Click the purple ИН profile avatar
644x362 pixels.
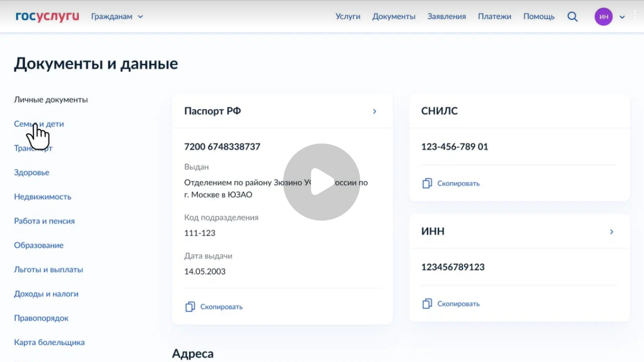[603, 17]
